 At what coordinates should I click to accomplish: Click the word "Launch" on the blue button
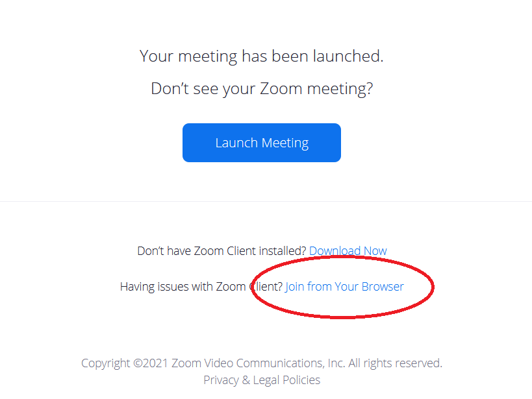[236, 143]
